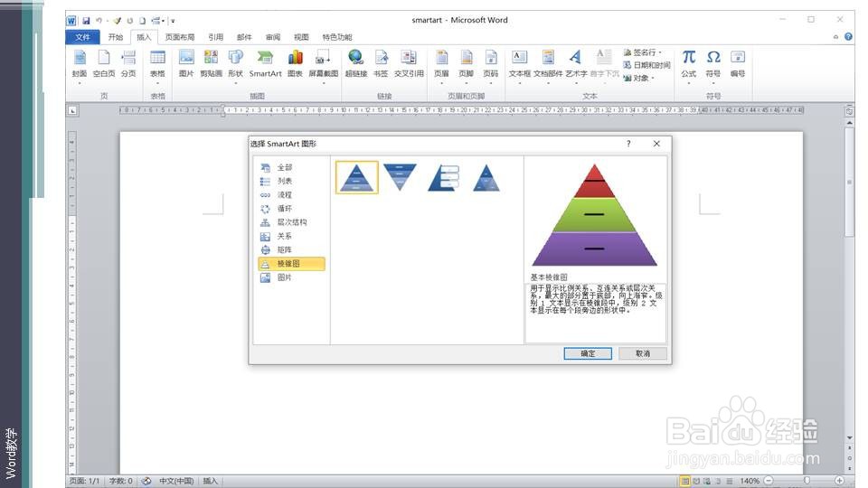This screenshot has height=488, width=868.
Task: Select the Hierarchy (层次结构) category
Action: [291, 222]
